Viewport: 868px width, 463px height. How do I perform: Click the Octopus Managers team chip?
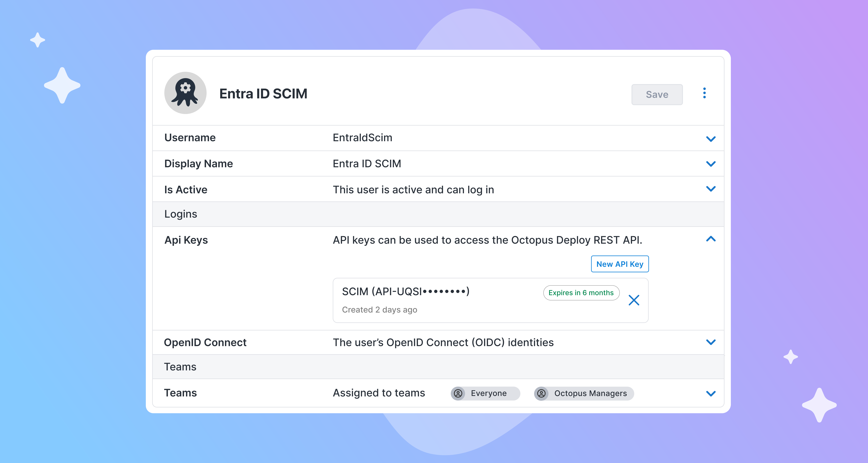coord(584,393)
